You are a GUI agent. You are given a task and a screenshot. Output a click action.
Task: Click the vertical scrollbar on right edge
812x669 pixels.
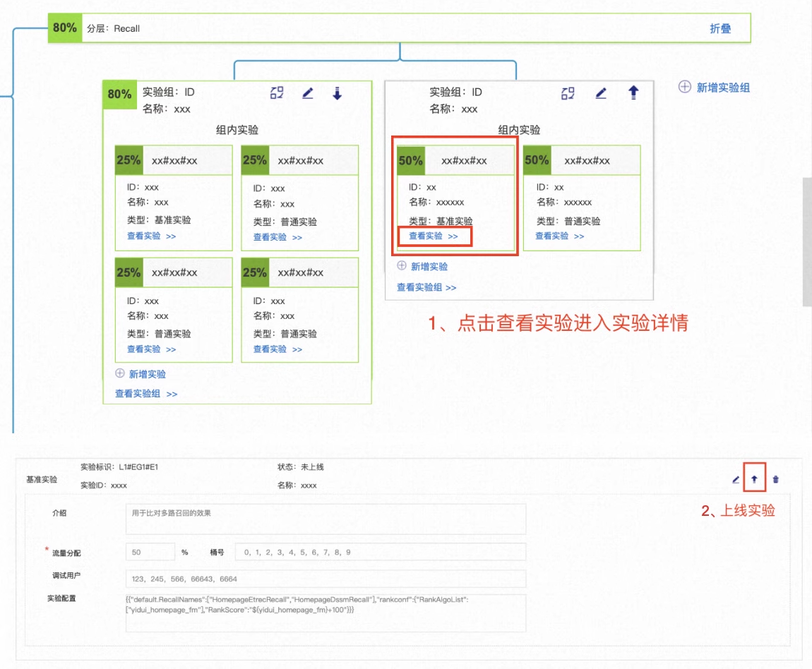[x=807, y=241]
